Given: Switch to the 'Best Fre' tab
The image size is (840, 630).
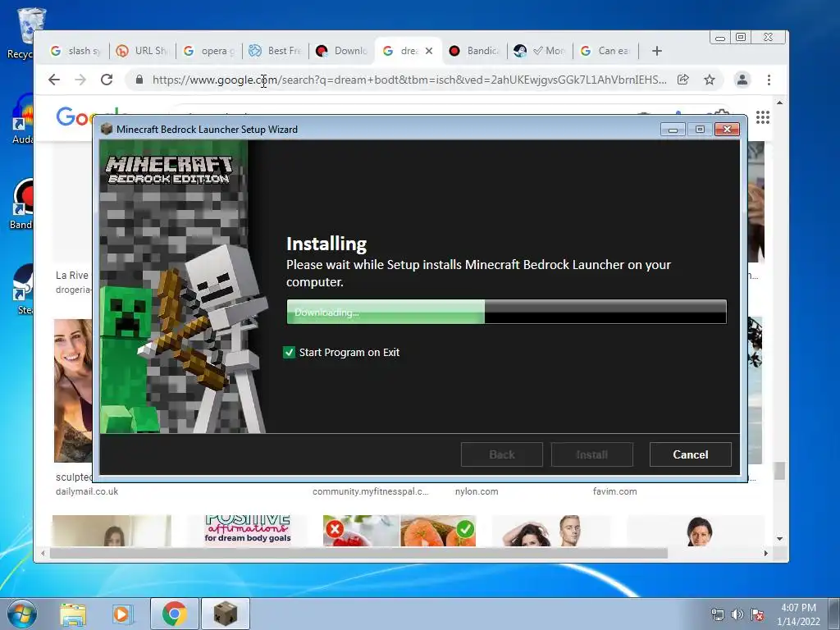Looking at the screenshot, I should click(276, 51).
